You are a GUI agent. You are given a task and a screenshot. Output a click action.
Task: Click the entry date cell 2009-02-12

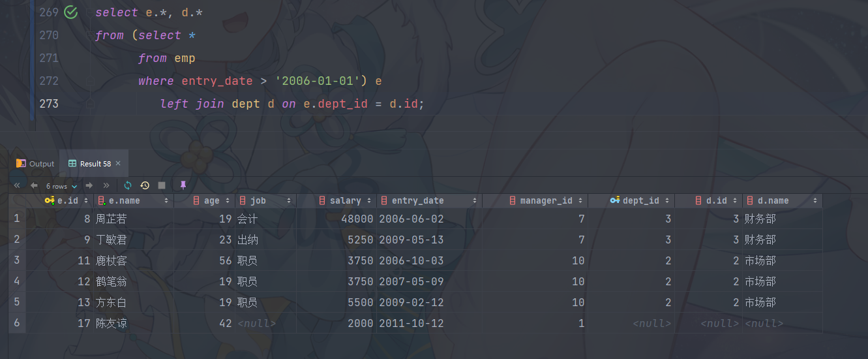tap(429, 302)
